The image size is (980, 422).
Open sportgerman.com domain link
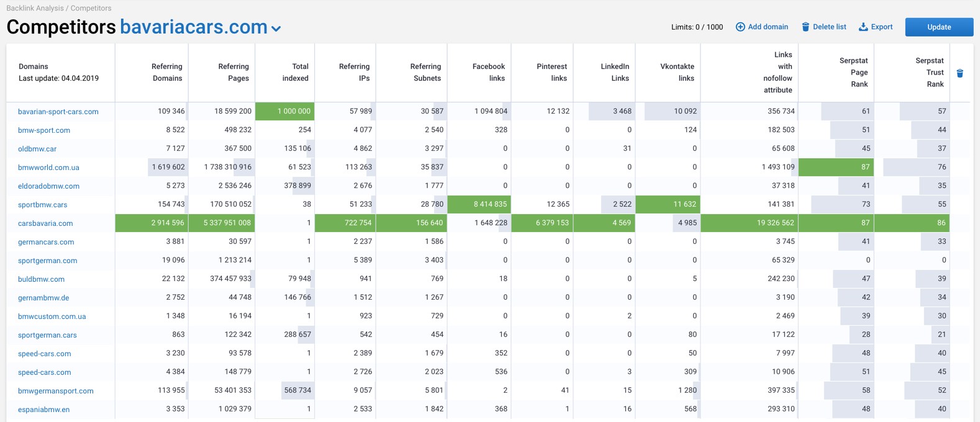tap(48, 261)
